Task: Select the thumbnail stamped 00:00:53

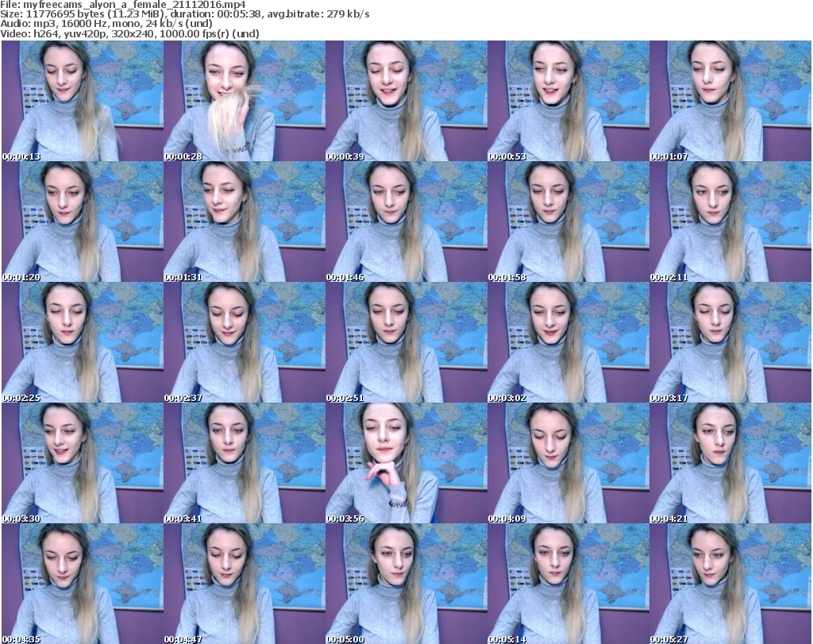Action: [568, 101]
